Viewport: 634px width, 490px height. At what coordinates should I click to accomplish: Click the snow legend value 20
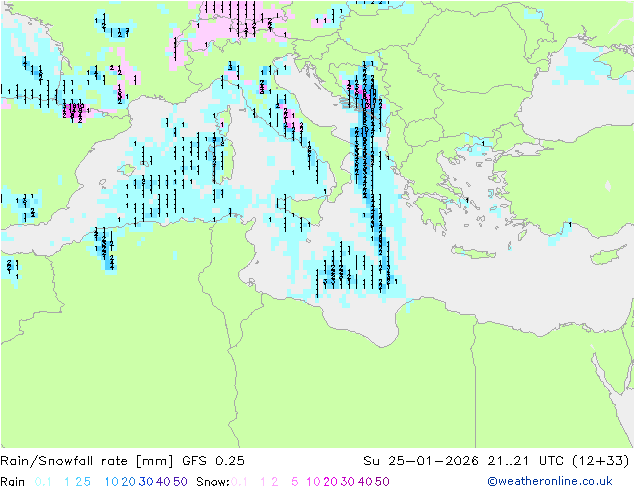pyautogui.click(x=330, y=482)
